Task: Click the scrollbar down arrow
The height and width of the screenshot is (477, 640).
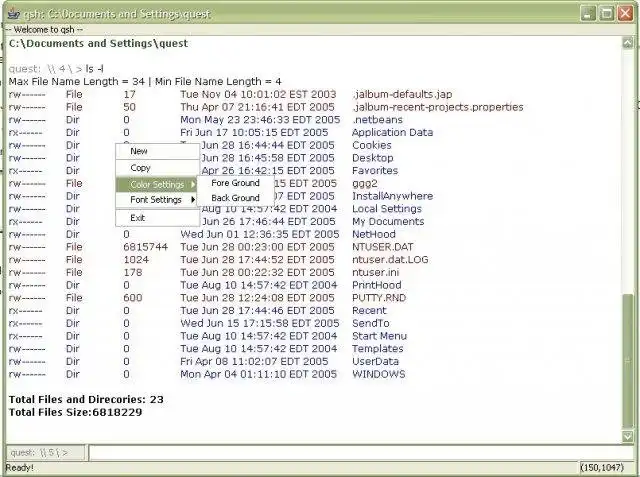Action: 628,436
